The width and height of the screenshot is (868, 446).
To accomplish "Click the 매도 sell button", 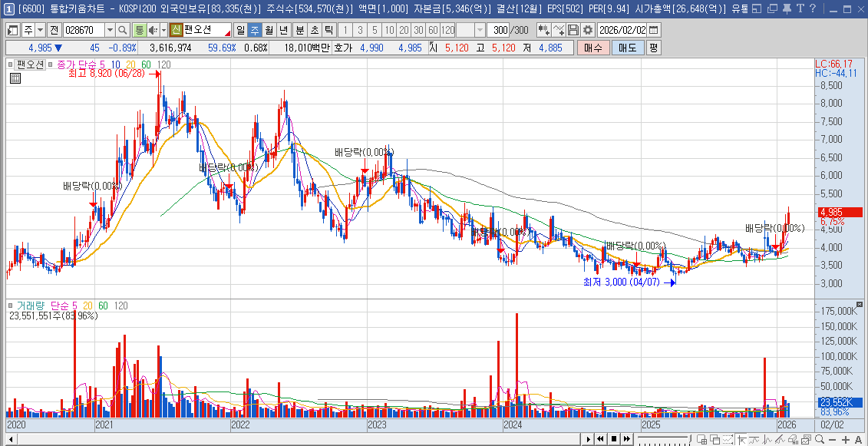I will pos(628,48).
